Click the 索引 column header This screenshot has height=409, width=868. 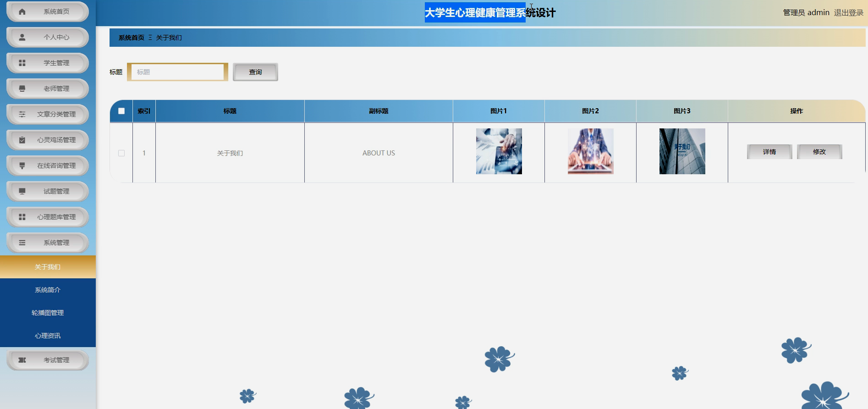144,111
